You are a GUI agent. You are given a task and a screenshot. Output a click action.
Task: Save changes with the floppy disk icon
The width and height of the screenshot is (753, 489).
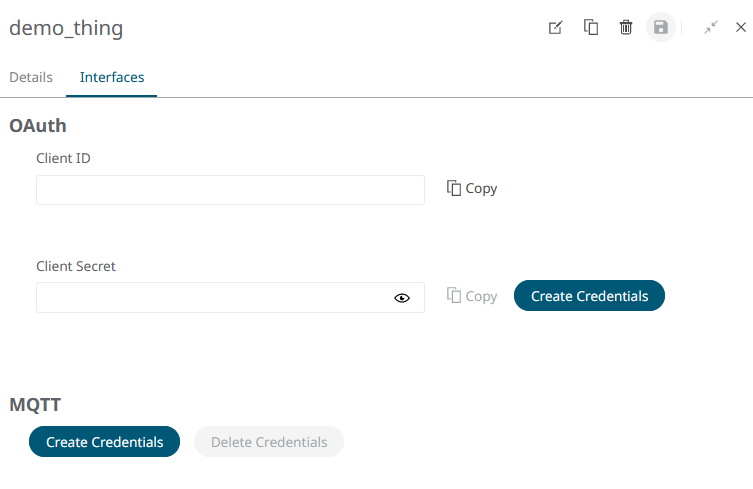point(661,27)
